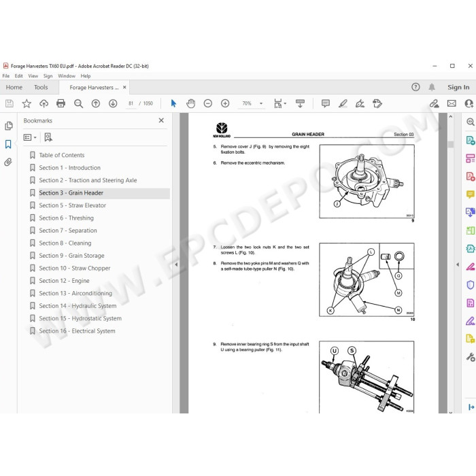
Task: Click the scrollbar up arrow
Action: pyautogui.click(x=450, y=116)
